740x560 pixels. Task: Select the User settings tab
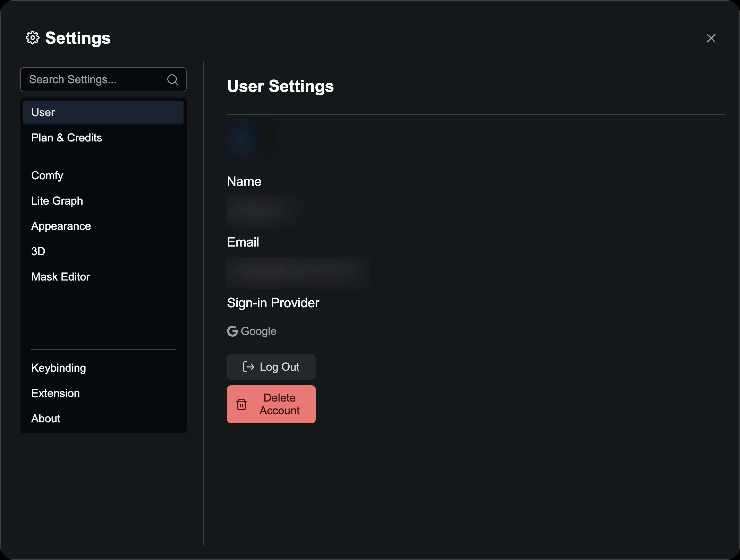[43, 112]
